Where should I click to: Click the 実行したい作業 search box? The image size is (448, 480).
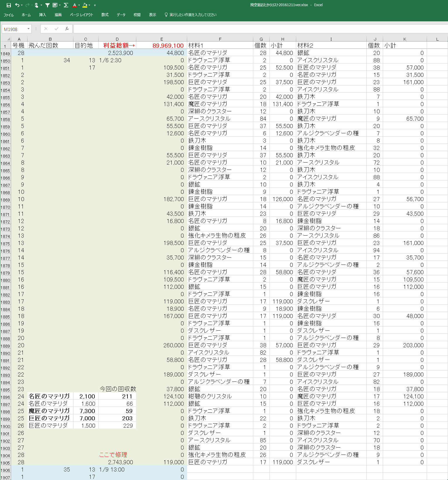[x=193, y=15]
